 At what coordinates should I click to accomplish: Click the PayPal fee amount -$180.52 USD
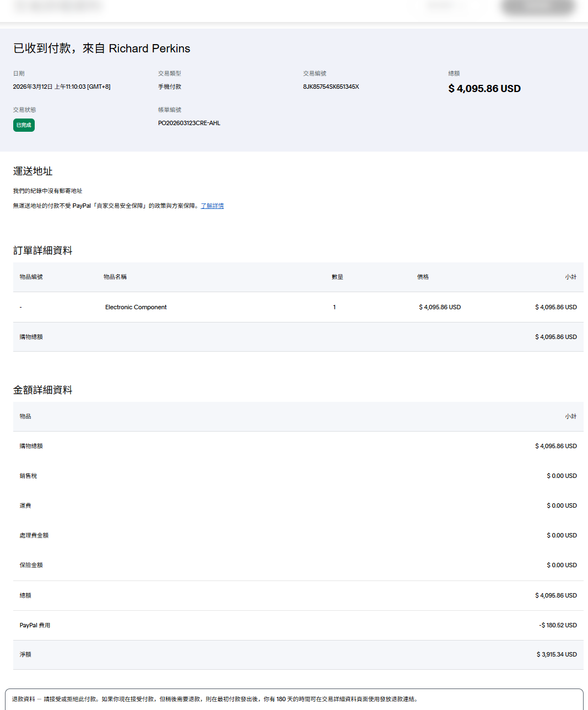558,625
